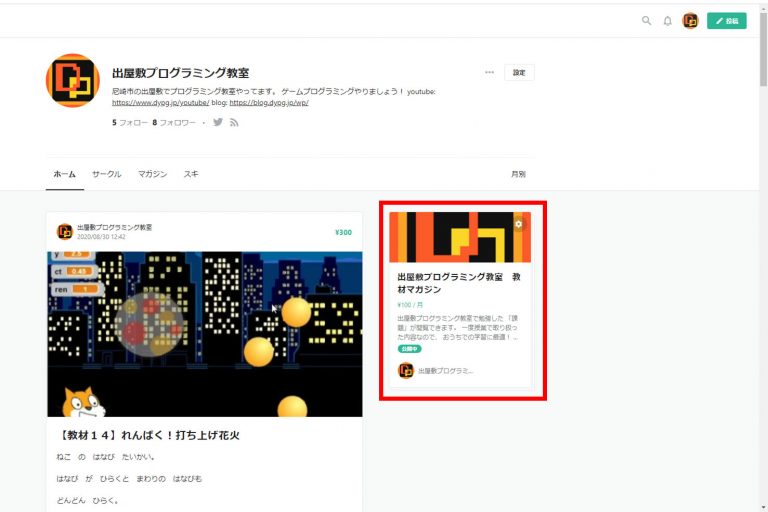The height and width of the screenshot is (512, 768).
Task: Select the ホーム tab
Action: [x=65, y=174]
